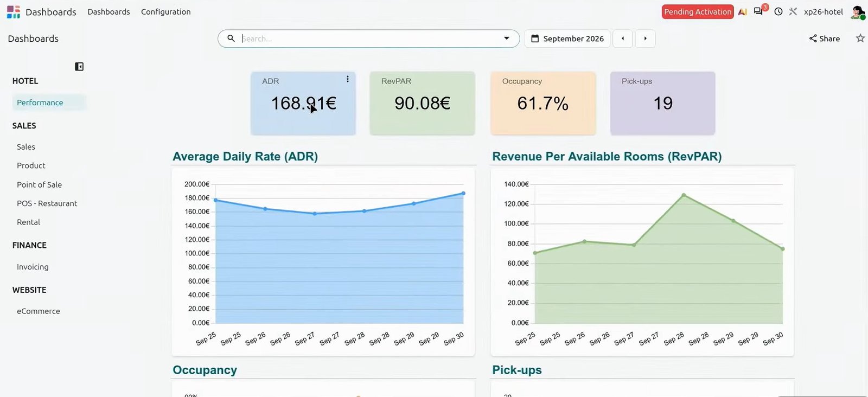Go to the previous month
This screenshot has height=397, width=868.
tap(623, 39)
